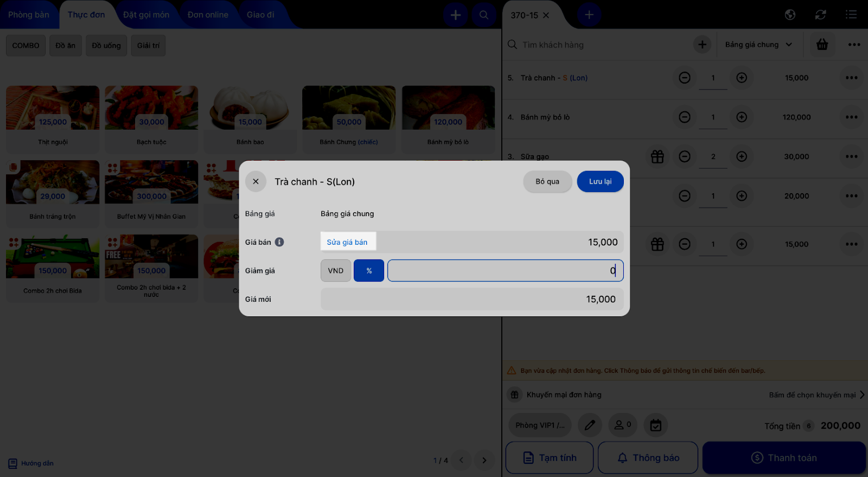Click the globe icon in top bar
Screen dimensions: 868x477
(x=790, y=15)
